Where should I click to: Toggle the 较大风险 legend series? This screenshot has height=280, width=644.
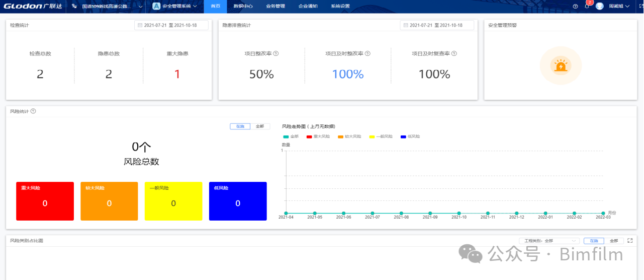349,136
